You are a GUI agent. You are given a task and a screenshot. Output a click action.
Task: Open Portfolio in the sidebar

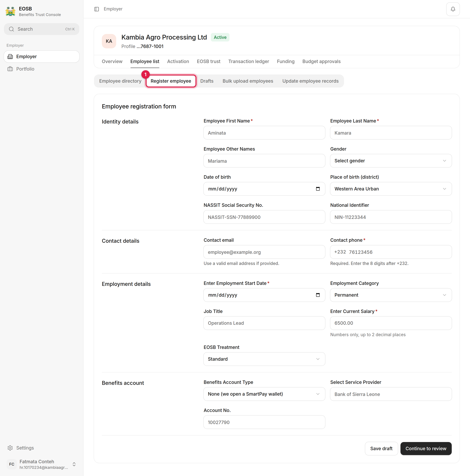42,69
